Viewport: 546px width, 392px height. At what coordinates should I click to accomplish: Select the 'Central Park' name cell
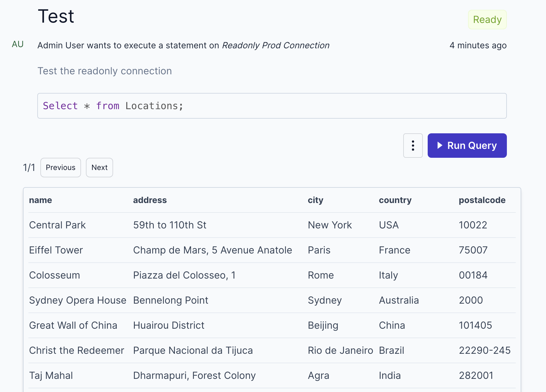[x=57, y=225]
